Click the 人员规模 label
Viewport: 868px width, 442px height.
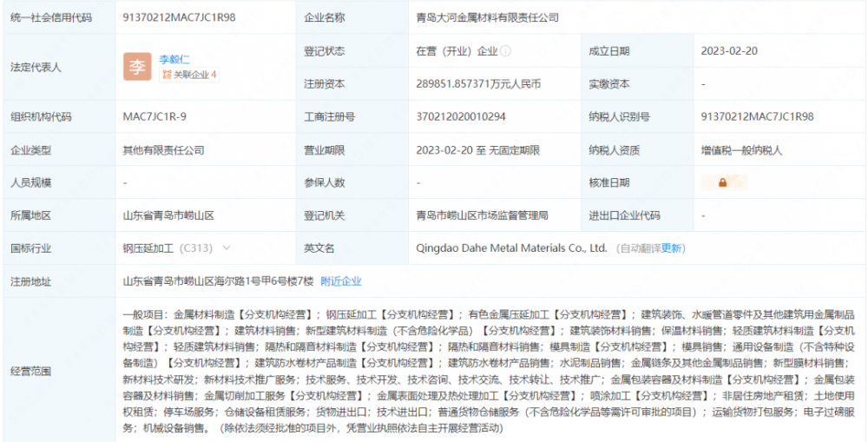point(30,182)
